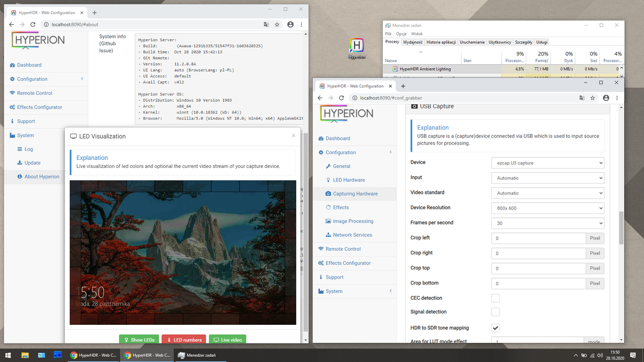Click translate icon in right browser window

(582, 98)
